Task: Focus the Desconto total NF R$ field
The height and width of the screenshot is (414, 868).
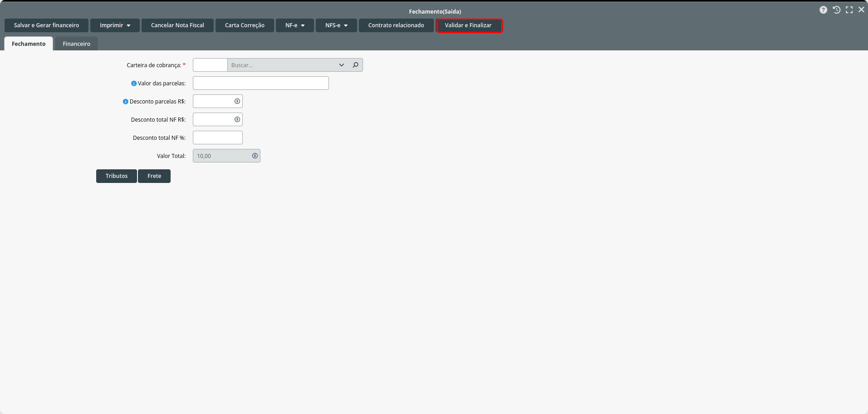Action: click(218, 119)
